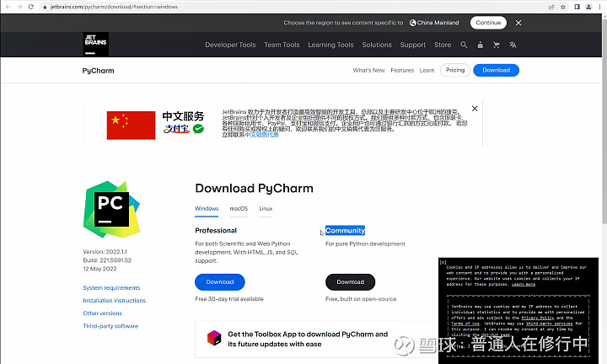Open Learn page
607x364 pixels.
pyautogui.click(x=427, y=71)
